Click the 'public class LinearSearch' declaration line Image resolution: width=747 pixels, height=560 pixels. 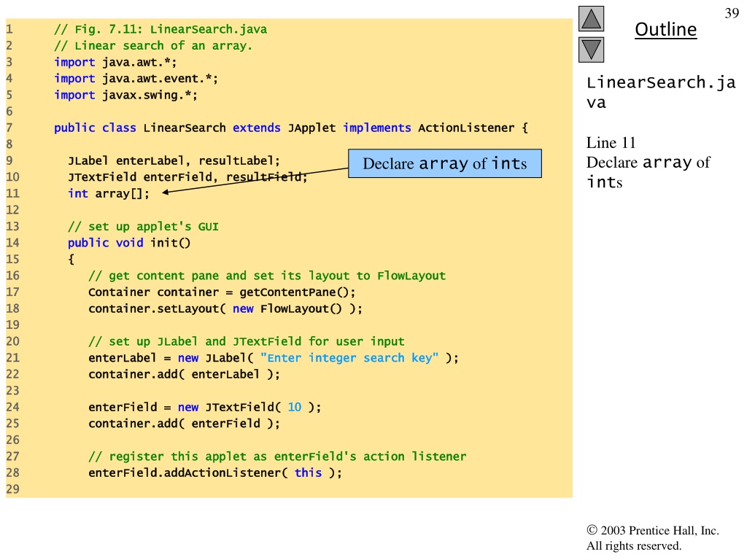point(291,128)
